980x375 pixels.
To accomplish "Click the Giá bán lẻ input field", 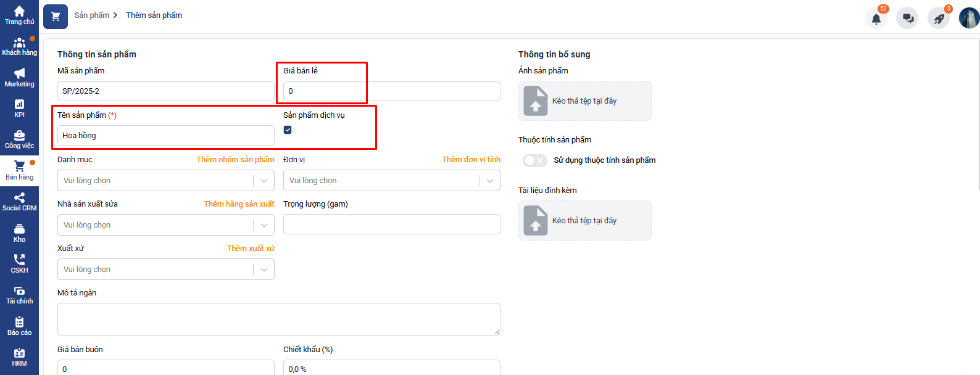I will click(x=391, y=91).
